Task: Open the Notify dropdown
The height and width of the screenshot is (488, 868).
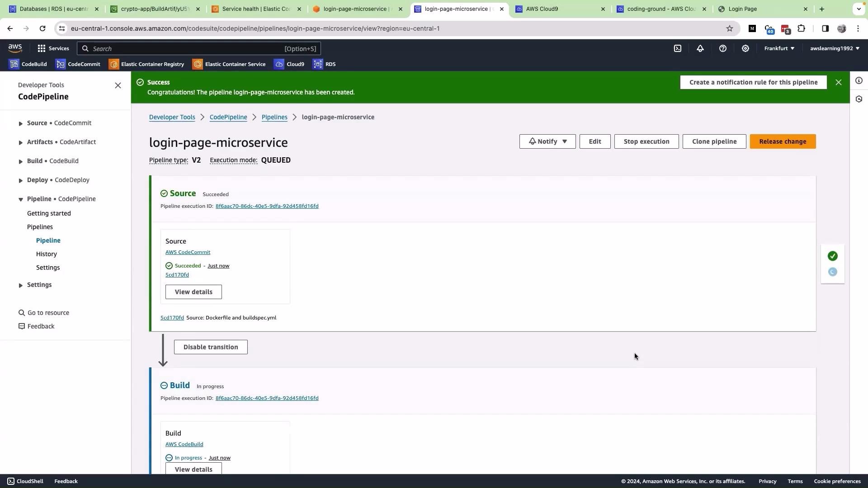Action: coord(547,141)
